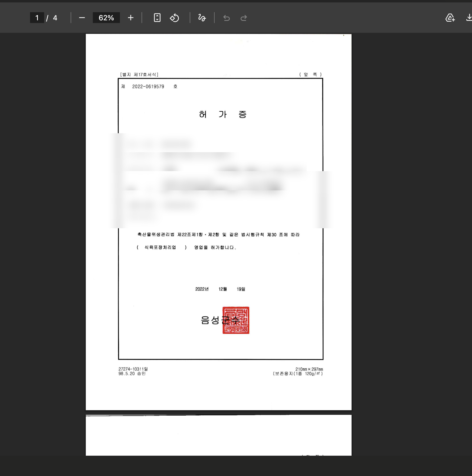The image size is (472, 476).
Task: Click the 축산물위생관리법 line
Action: coord(218,234)
